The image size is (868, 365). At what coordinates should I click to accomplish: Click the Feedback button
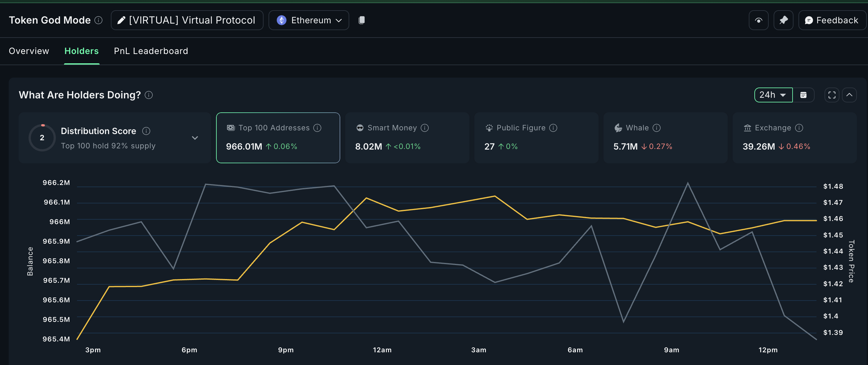point(832,20)
